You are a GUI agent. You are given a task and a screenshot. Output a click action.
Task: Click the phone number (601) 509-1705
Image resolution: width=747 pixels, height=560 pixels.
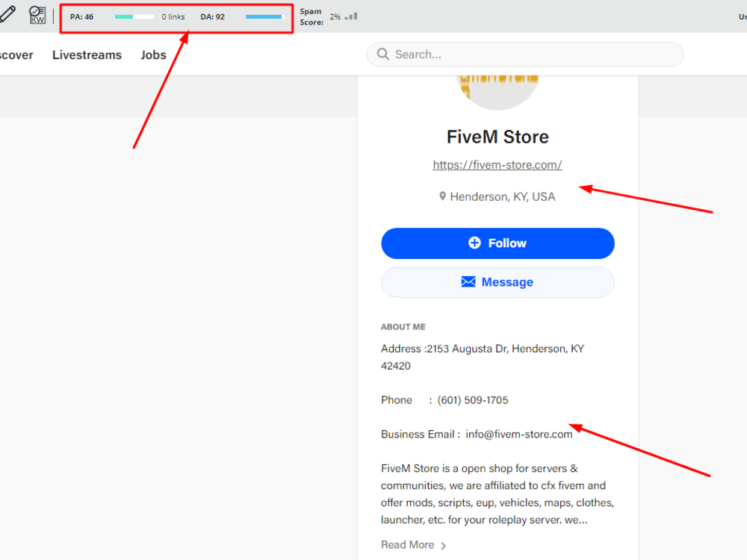coord(473,400)
